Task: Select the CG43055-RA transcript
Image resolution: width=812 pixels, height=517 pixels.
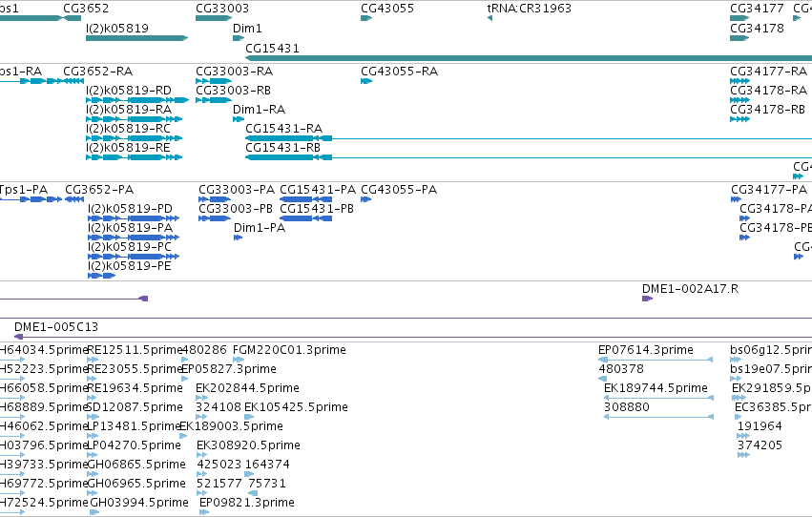Action: (x=399, y=71)
